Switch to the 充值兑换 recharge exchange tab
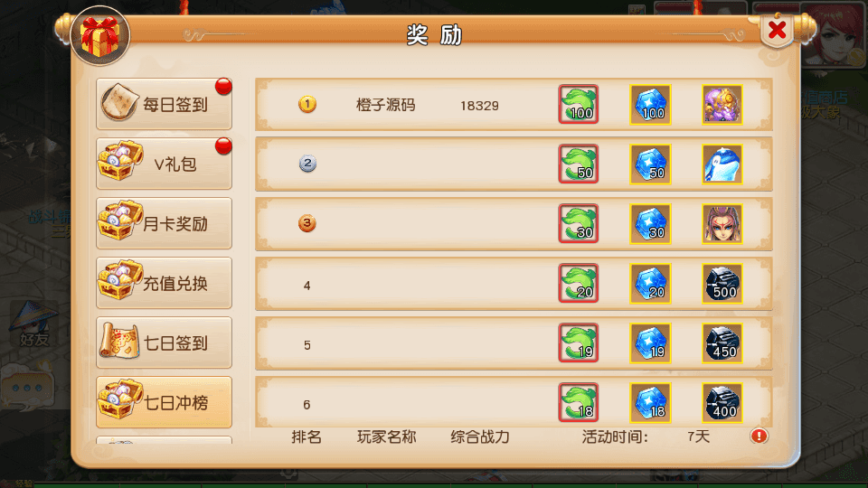Viewport: 868px width, 488px height. tap(164, 283)
